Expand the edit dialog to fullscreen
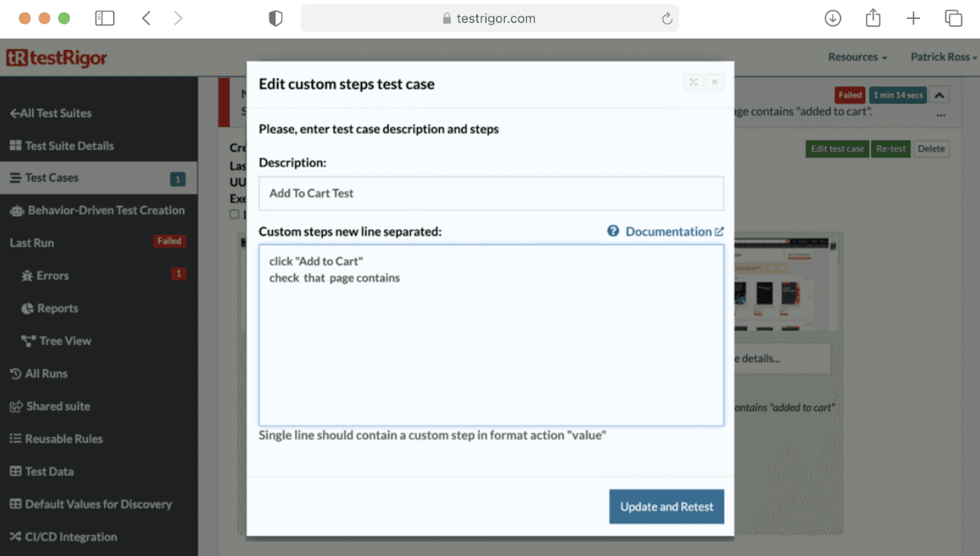The height and width of the screenshot is (556, 980). [692, 82]
